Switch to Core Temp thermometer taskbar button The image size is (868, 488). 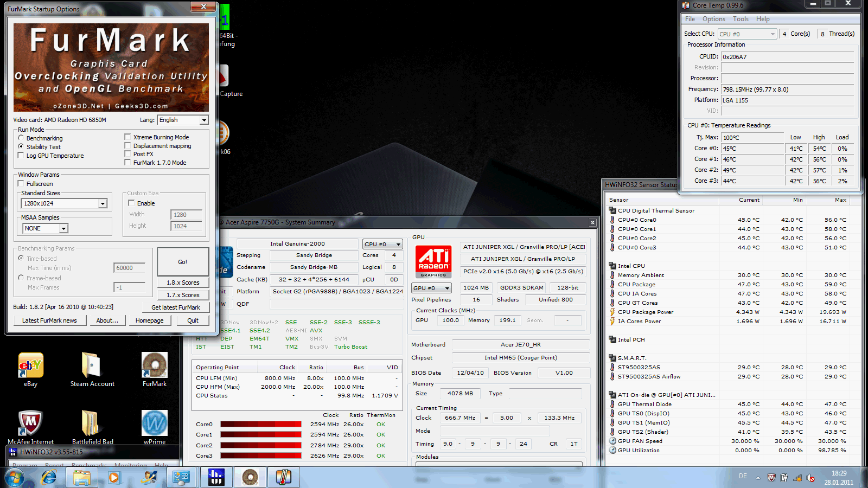pyautogui.click(x=284, y=478)
